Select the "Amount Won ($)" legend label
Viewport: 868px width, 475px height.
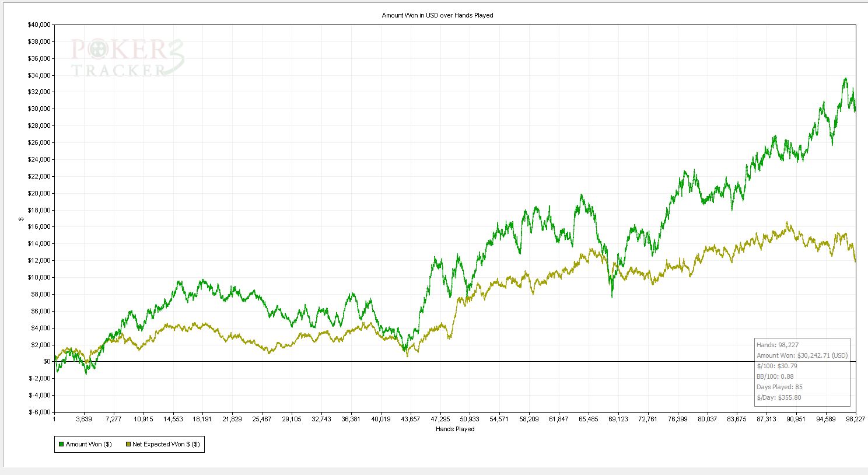(x=89, y=445)
